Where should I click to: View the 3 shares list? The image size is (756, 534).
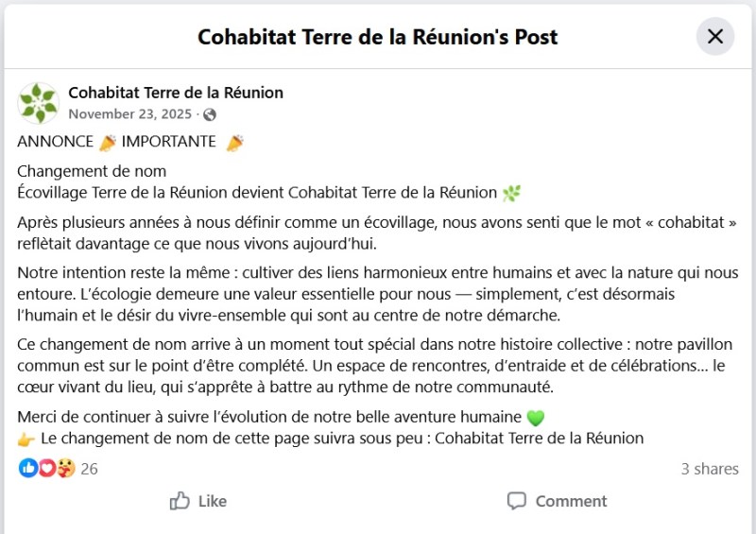pyautogui.click(x=710, y=469)
